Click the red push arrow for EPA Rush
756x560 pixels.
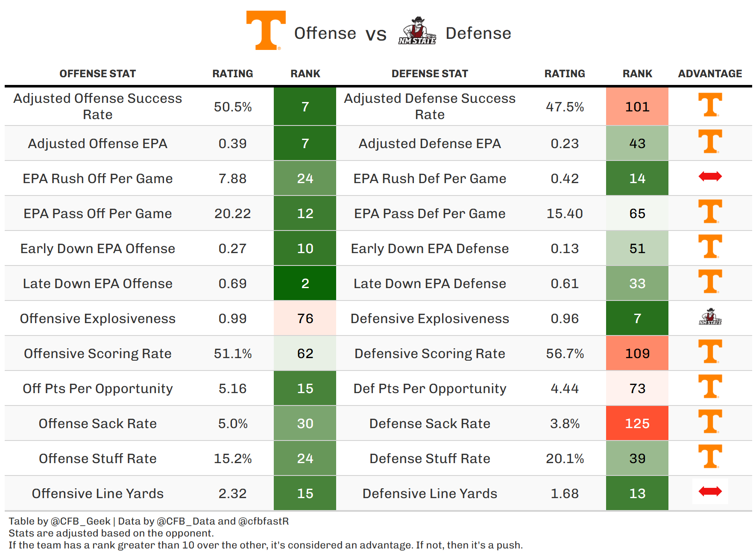click(710, 176)
